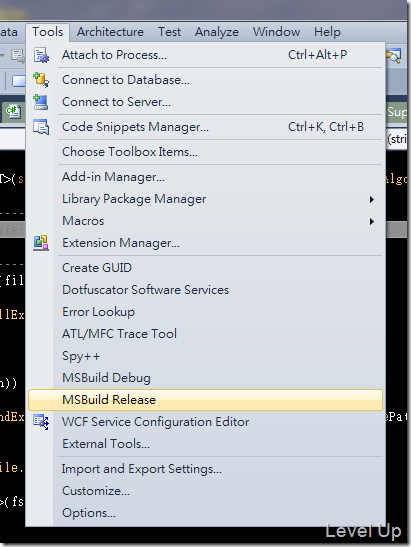Open the Help menu

click(x=327, y=32)
